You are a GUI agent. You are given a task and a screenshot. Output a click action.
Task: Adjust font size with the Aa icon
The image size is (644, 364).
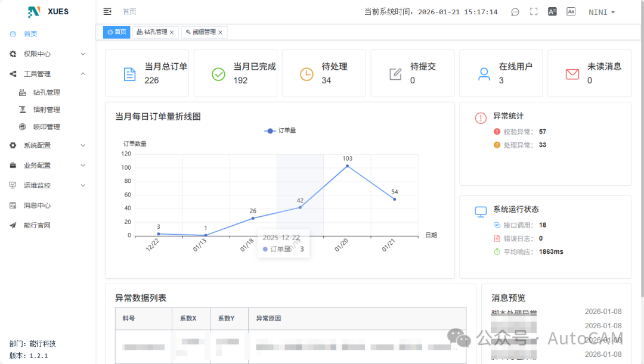click(x=570, y=11)
